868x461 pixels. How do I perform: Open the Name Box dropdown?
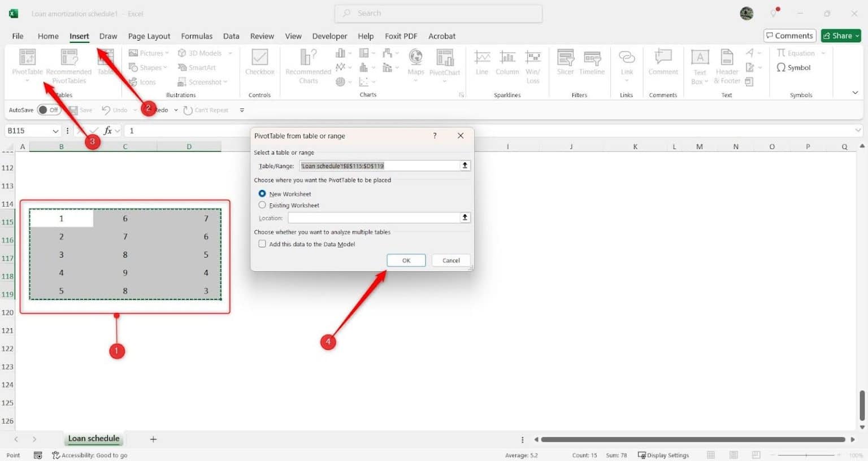tap(56, 131)
